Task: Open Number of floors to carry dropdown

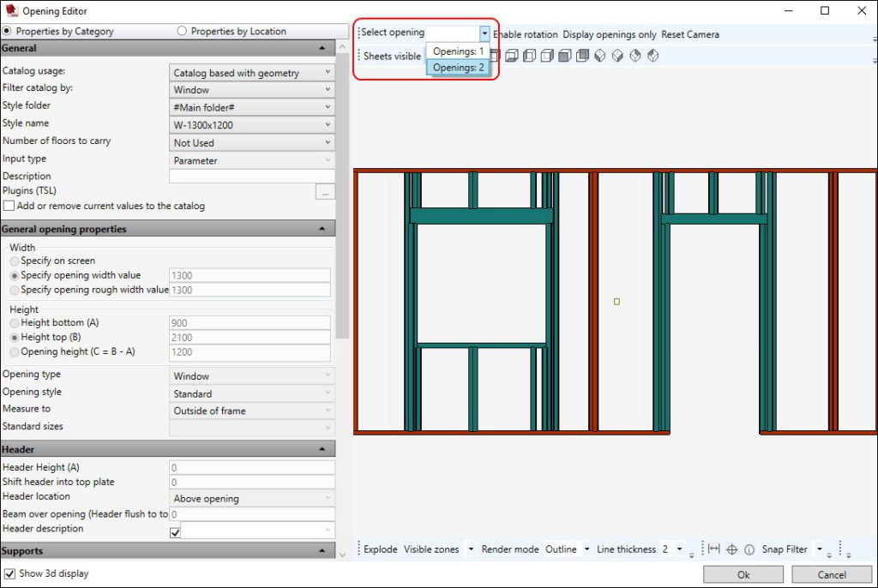Action: click(252, 143)
